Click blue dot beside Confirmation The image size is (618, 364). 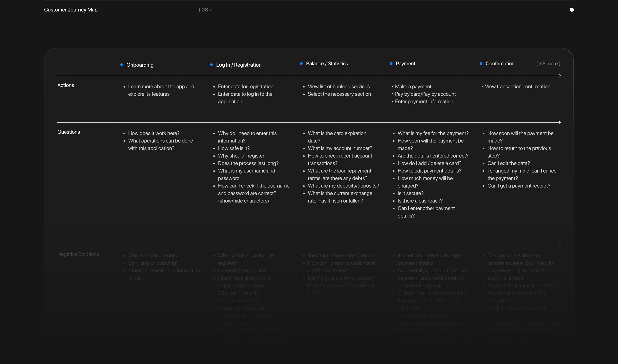[x=481, y=64]
